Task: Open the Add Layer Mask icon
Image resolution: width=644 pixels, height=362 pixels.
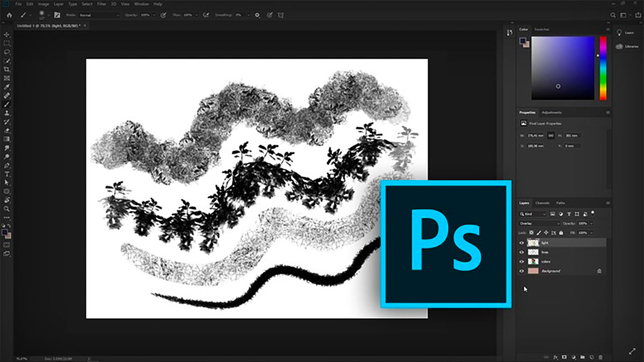Action: click(x=564, y=357)
